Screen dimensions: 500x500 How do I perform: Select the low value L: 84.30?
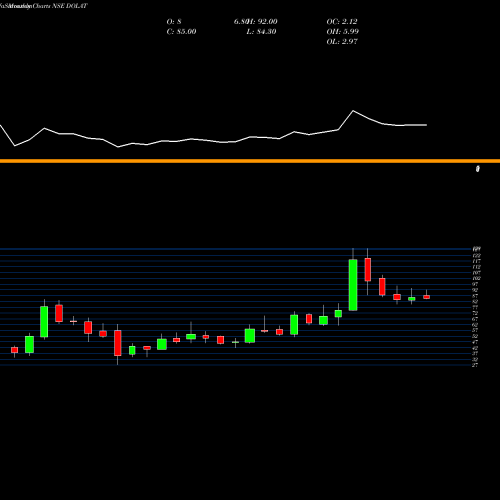[x=261, y=32]
